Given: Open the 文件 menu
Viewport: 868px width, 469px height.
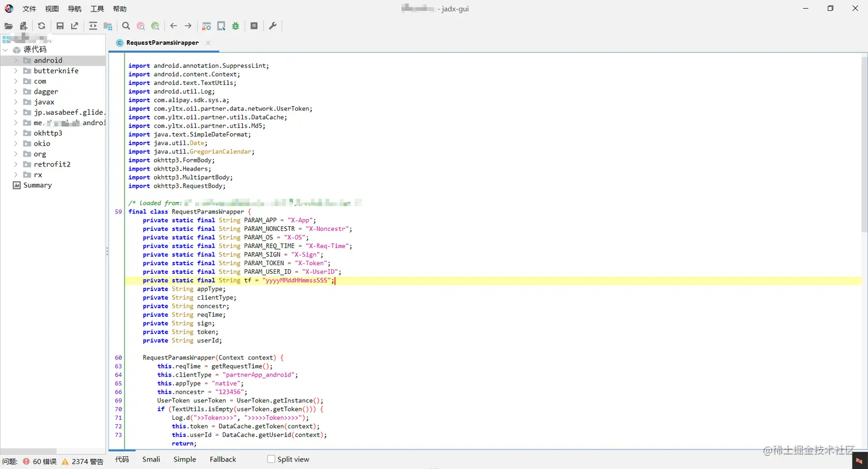Looking at the screenshot, I should 29,9.
